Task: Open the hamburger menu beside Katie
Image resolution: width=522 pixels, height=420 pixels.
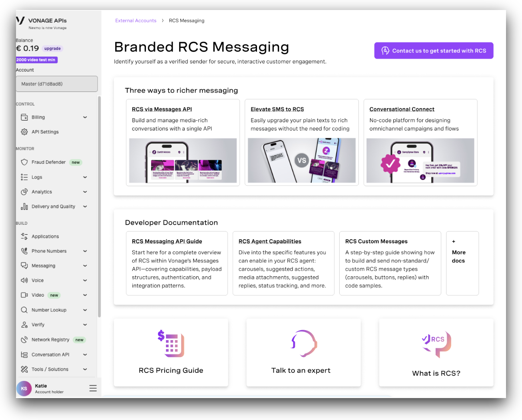Action: tap(93, 388)
